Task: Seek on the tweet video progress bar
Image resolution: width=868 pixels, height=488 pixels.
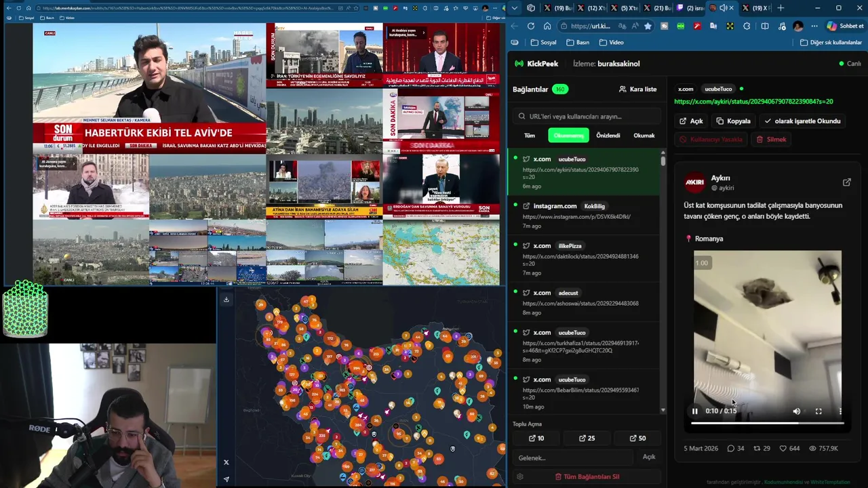Action: 767,423
